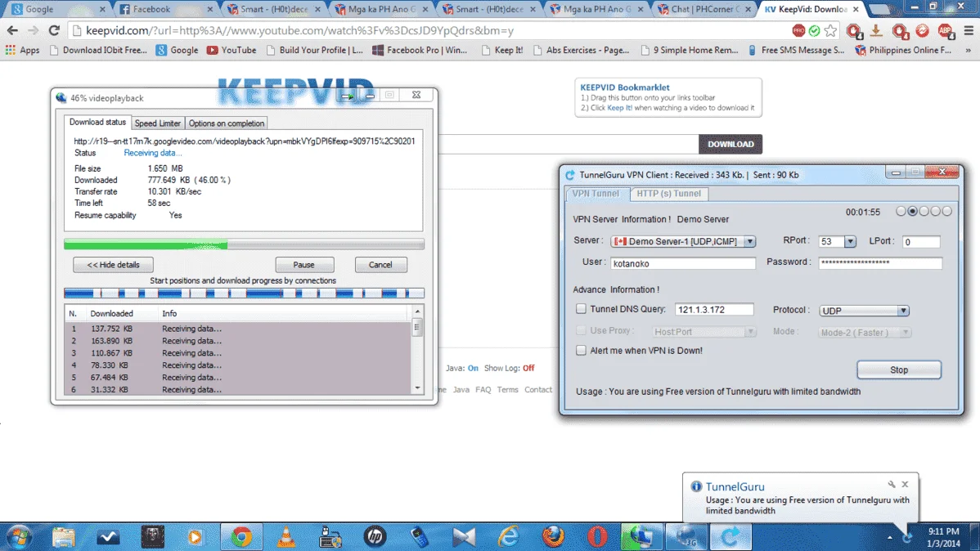This screenshot has width=980, height=551.
Task: Open the Chrome hamburger menu
Action: pos(969,30)
